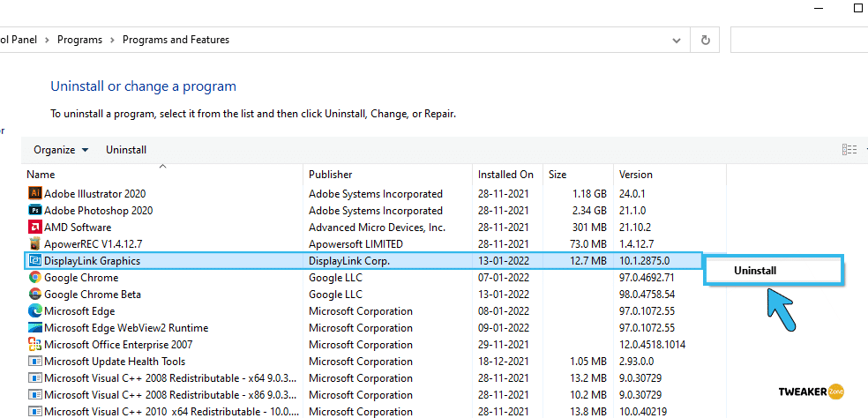Click the Adobe Illustrator 2020 icon
Image resolution: width=868 pixels, height=418 pixels.
[x=35, y=194]
